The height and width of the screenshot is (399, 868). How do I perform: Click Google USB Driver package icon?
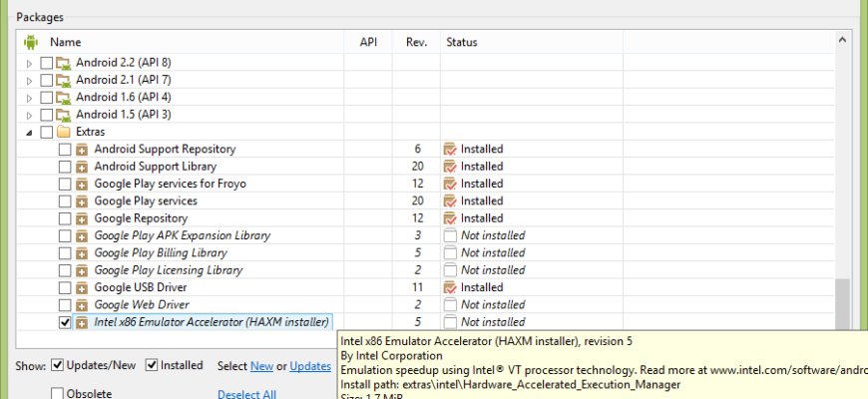click(x=82, y=287)
